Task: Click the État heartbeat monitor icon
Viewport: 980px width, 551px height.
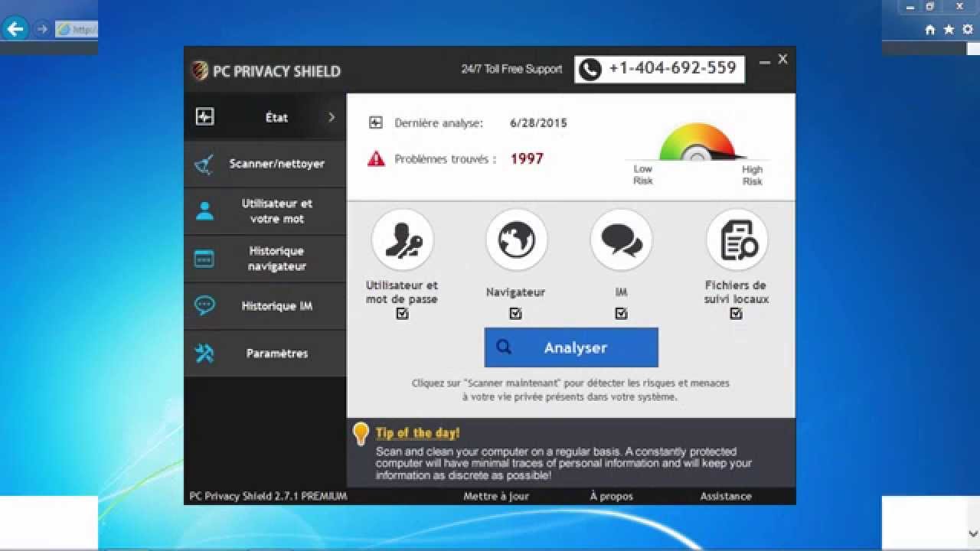Action: (204, 117)
